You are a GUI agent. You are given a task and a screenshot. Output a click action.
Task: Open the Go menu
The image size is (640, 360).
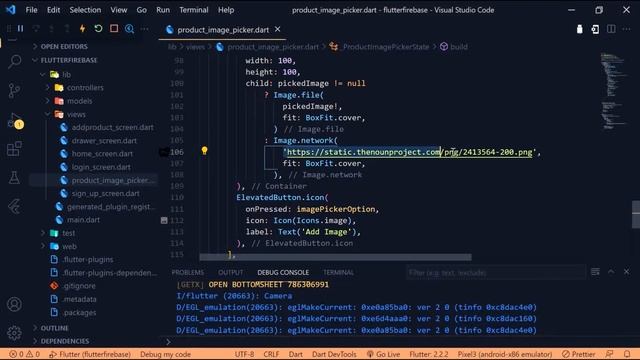pyautogui.click(x=141, y=10)
